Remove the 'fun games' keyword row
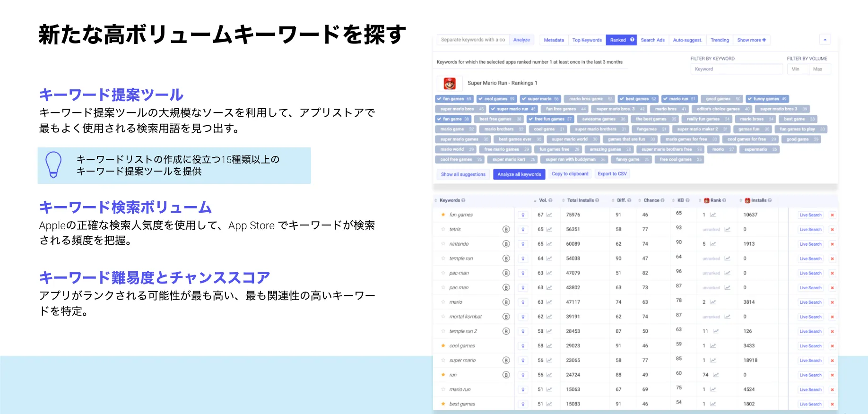 (x=832, y=215)
